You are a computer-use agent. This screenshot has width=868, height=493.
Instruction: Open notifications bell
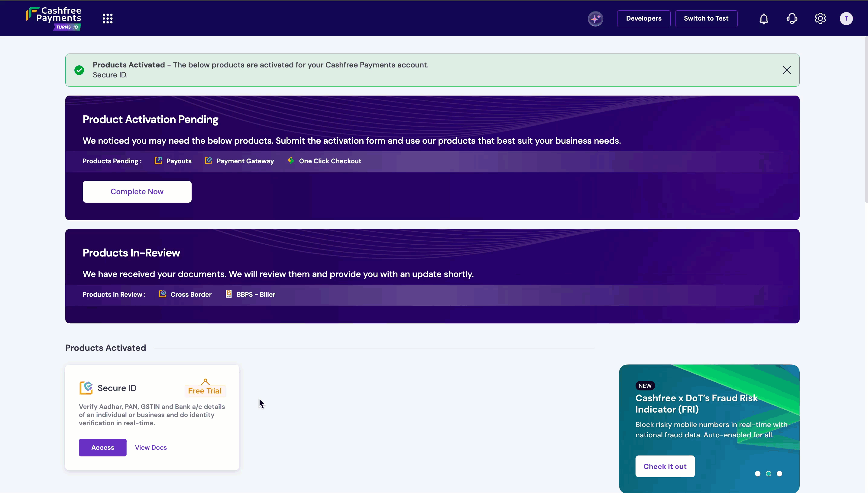click(763, 19)
